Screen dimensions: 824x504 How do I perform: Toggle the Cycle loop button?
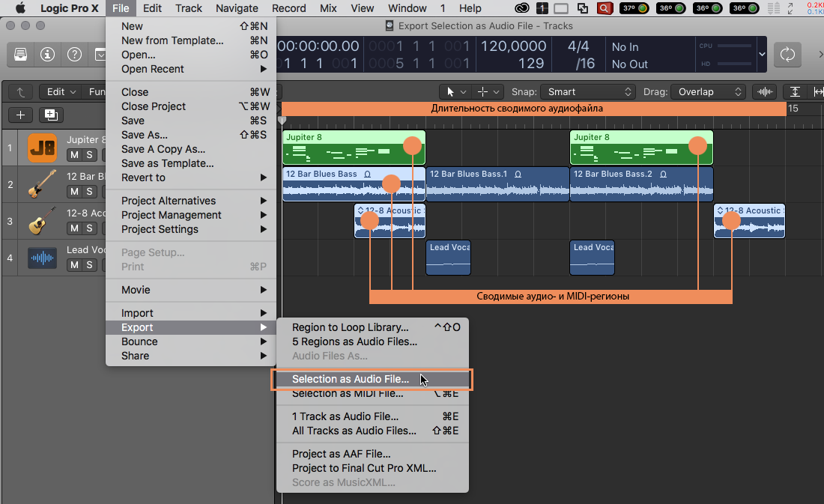[x=787, y=54]
